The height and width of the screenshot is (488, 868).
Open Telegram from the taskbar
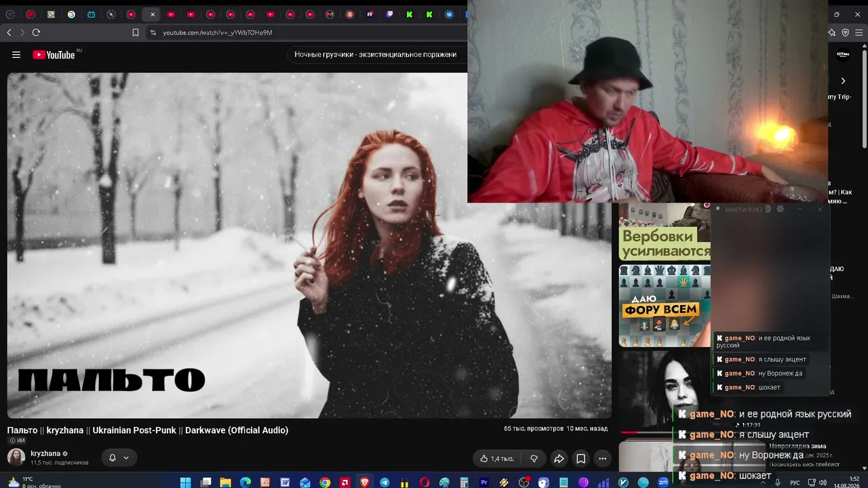[384, 483]
